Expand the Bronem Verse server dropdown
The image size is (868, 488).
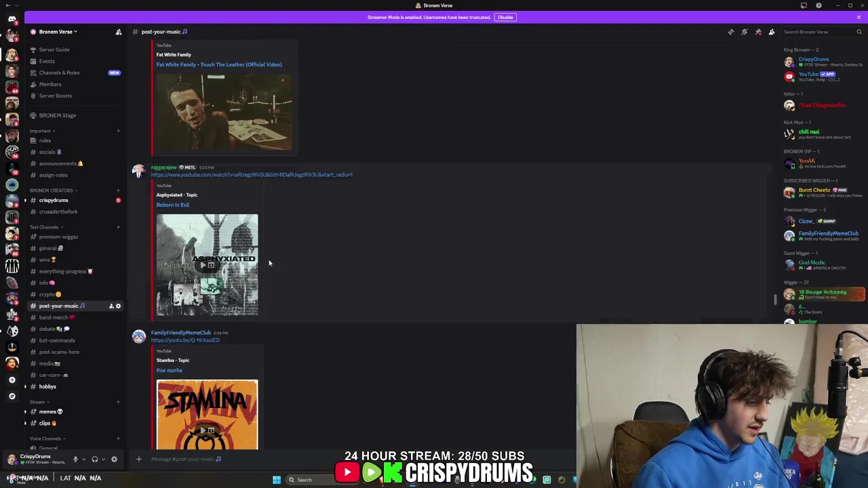[x=58, y=32]
